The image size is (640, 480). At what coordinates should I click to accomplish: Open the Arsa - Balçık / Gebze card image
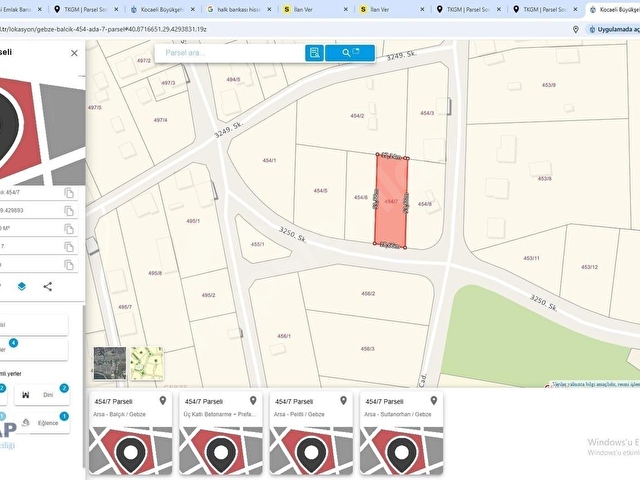(131, 451)
